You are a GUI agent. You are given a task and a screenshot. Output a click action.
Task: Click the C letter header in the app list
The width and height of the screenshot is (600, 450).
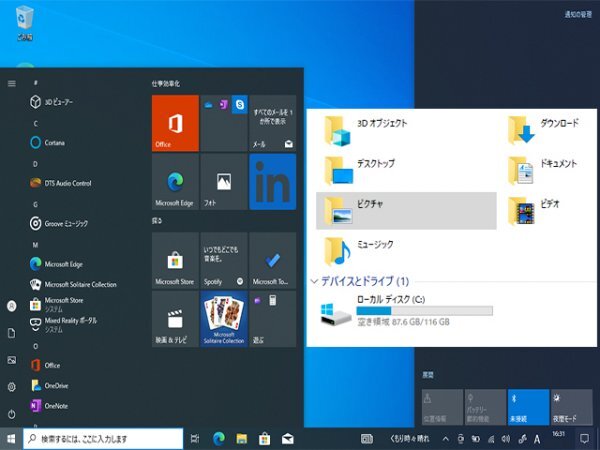pyautogui.click(x=36, y=123)
